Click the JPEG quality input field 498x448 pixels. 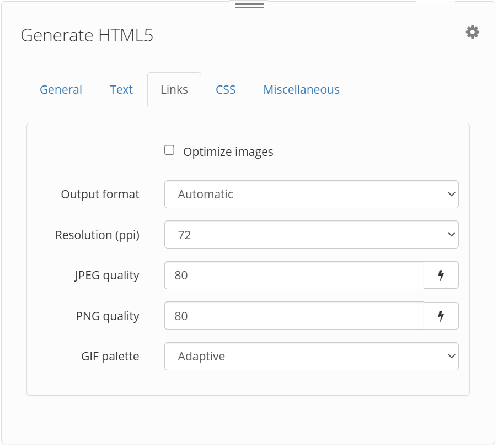point(292,275)
